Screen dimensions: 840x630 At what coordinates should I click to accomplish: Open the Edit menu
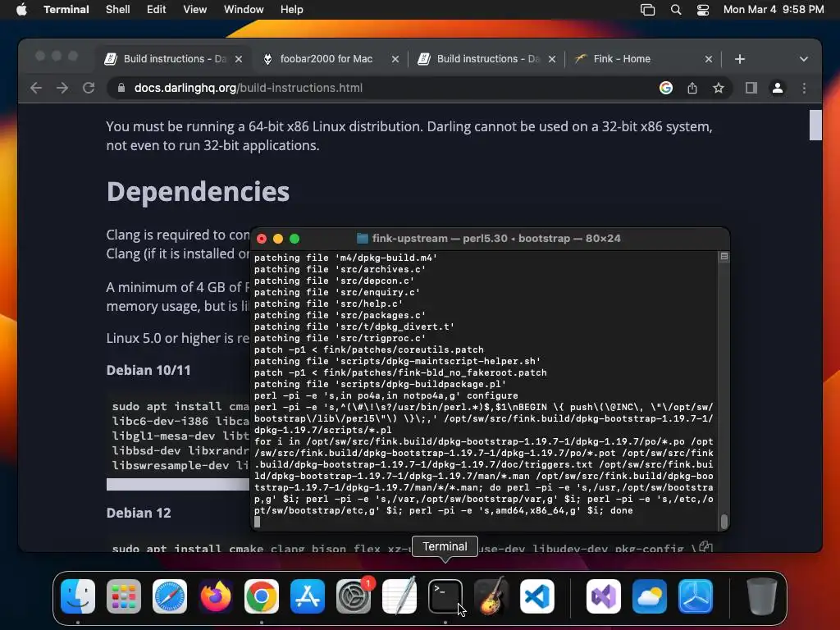pos(157,10)
